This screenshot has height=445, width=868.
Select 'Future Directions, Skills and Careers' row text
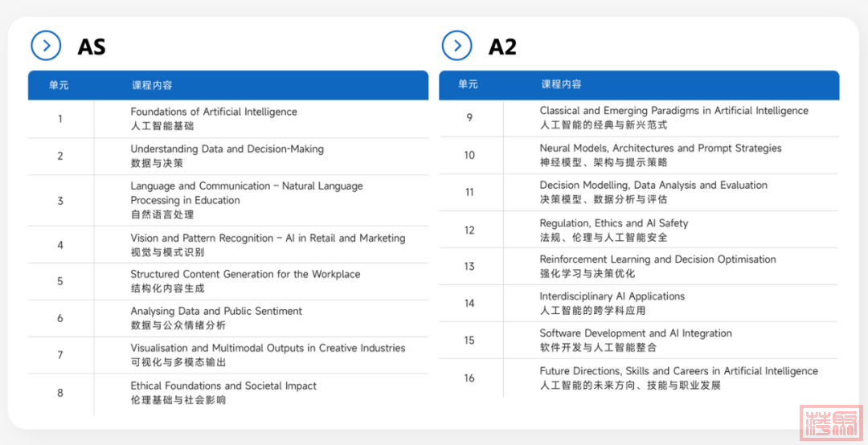pos(678,371)
